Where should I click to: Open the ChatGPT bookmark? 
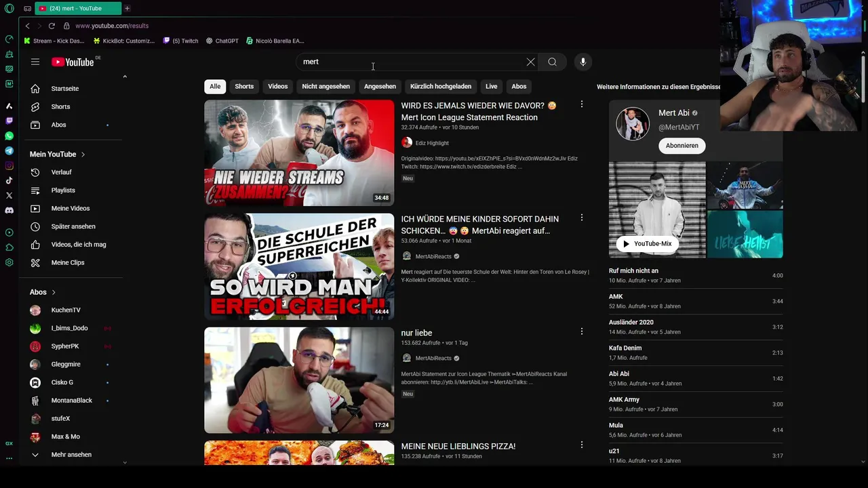click(x=222, y=41)
